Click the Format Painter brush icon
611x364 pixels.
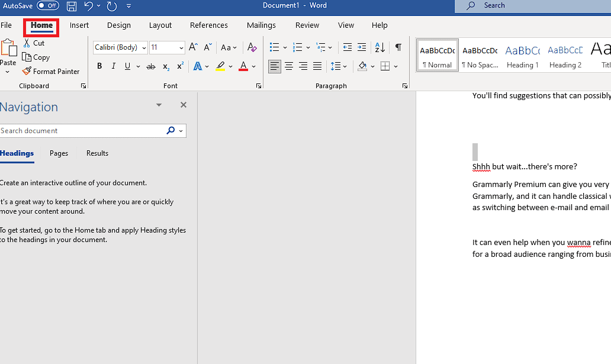point(27,71)
